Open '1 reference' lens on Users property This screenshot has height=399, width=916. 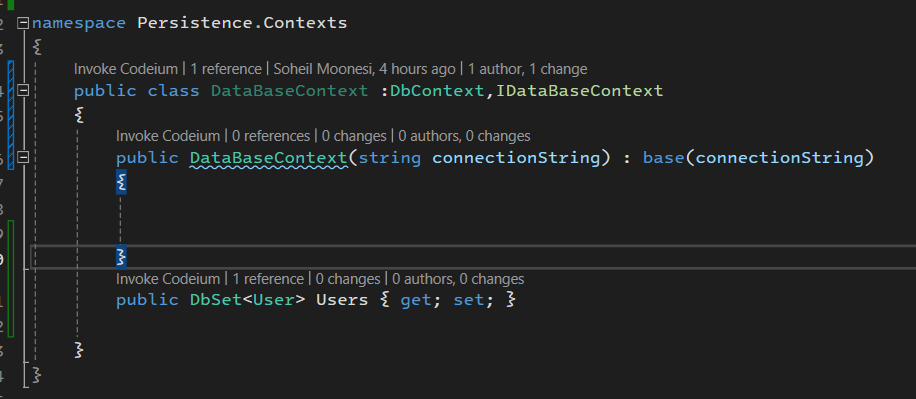coord(268,279)
